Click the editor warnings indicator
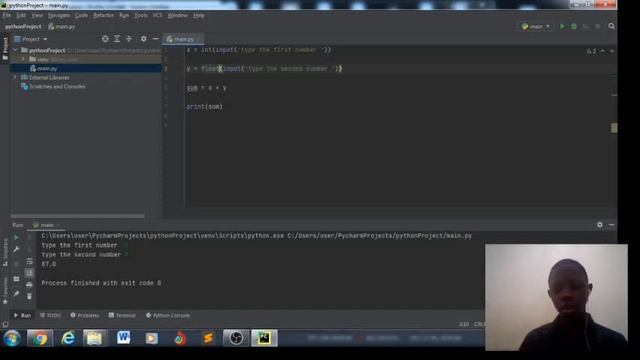 coord(591,51)
